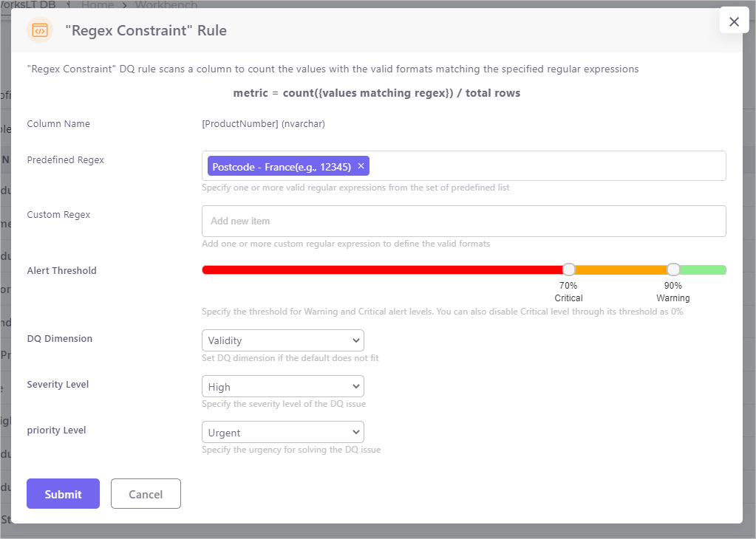
Task: Open the Workbench breadcrumb
Action: coord(166,5)
